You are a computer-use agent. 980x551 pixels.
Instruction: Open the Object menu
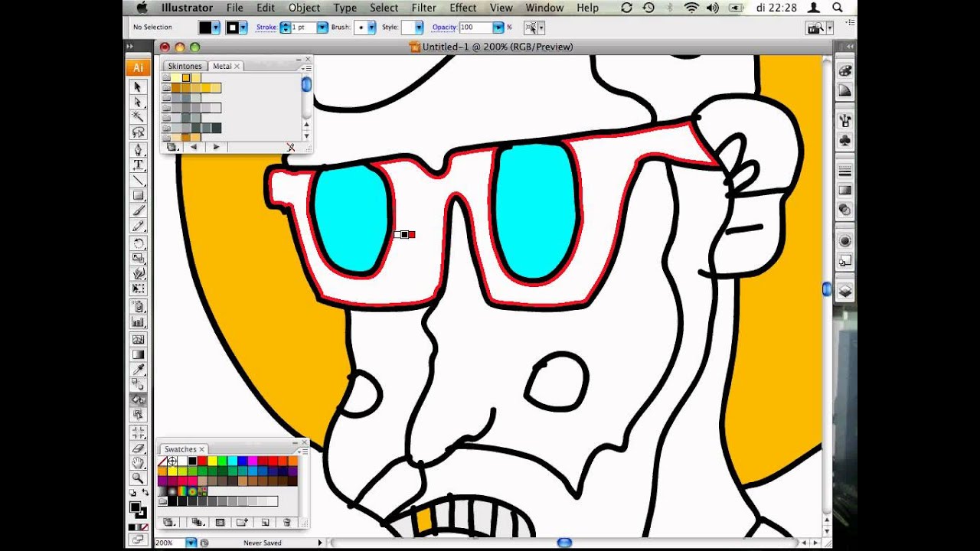click(304, 8)
